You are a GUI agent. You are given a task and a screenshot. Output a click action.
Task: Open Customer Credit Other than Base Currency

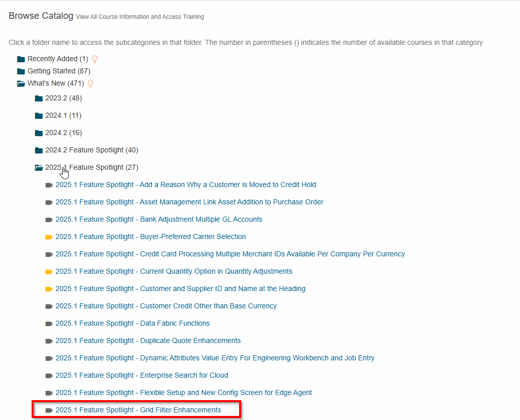pos(166,306)
